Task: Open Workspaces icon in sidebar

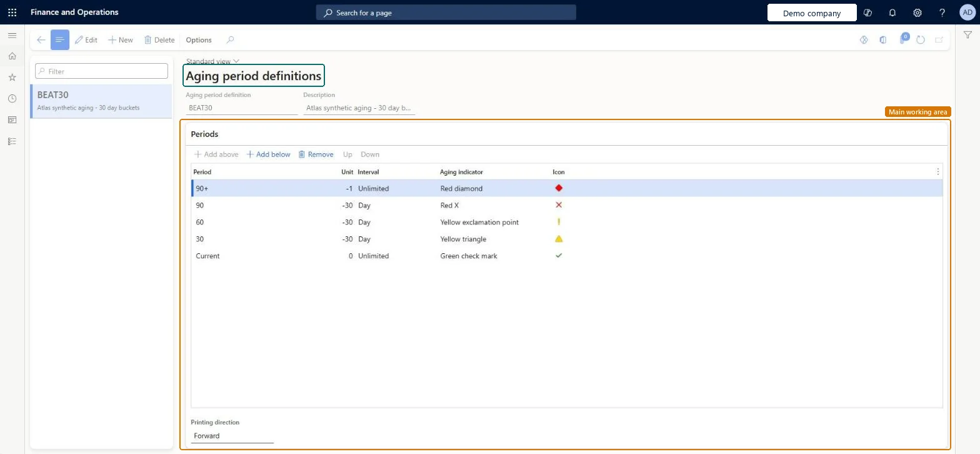Action: 12,120
